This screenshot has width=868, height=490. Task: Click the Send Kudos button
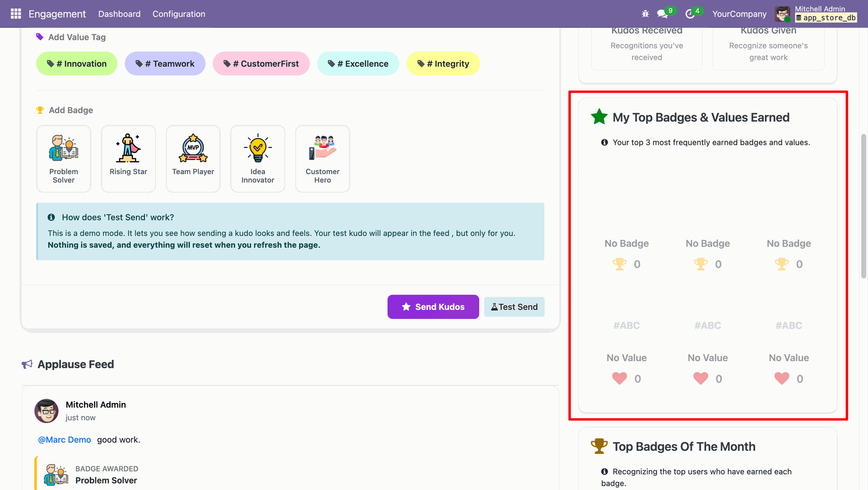[433, 307]
